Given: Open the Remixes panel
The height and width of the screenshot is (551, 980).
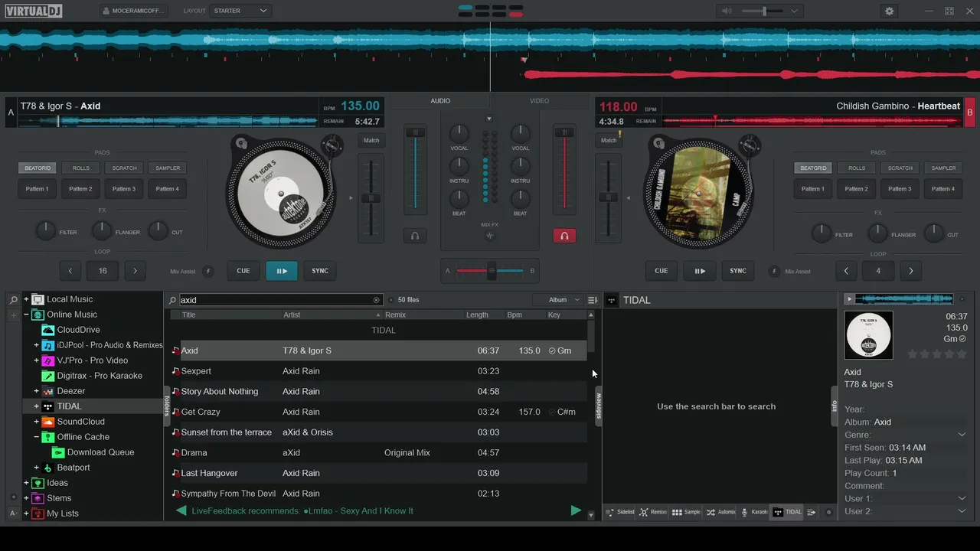Looking at the screenshot, I should point(653,512).
